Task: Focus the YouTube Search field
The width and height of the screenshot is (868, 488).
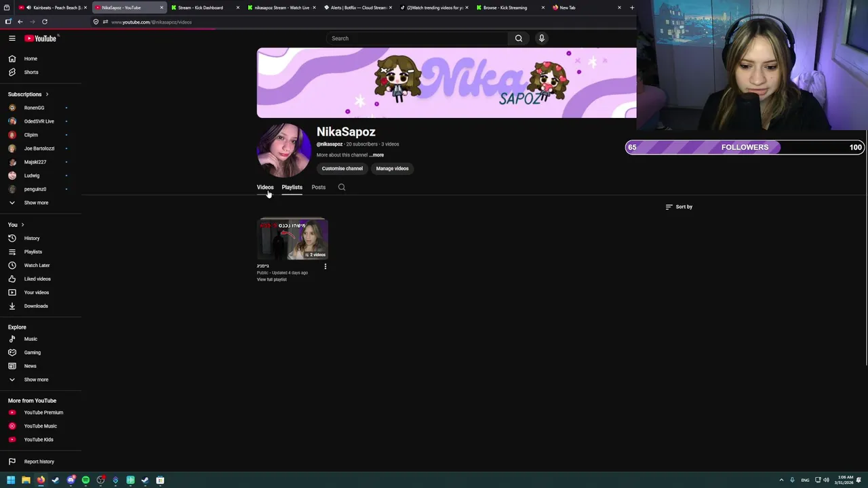Action: pos(416,38)
